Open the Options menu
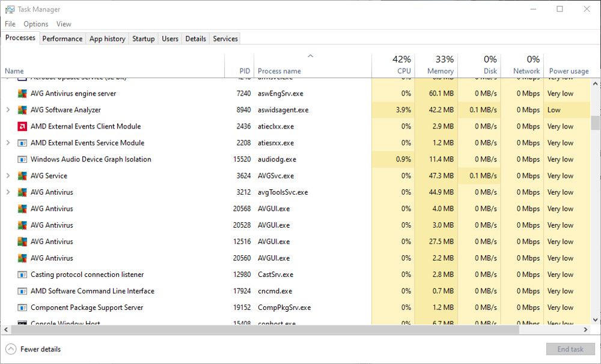 pos(36,24)
